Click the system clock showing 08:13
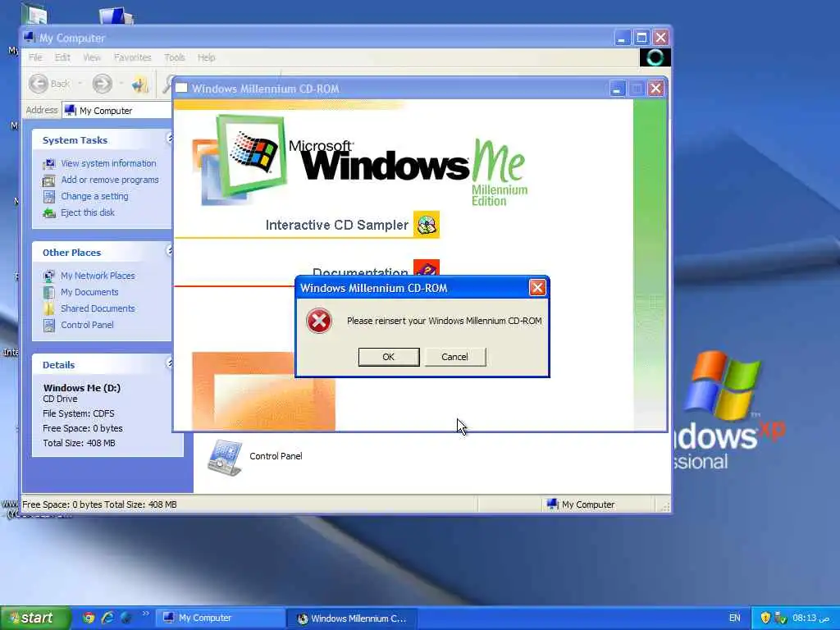This screenshot has height=630, width=840. tap(811, 618)
